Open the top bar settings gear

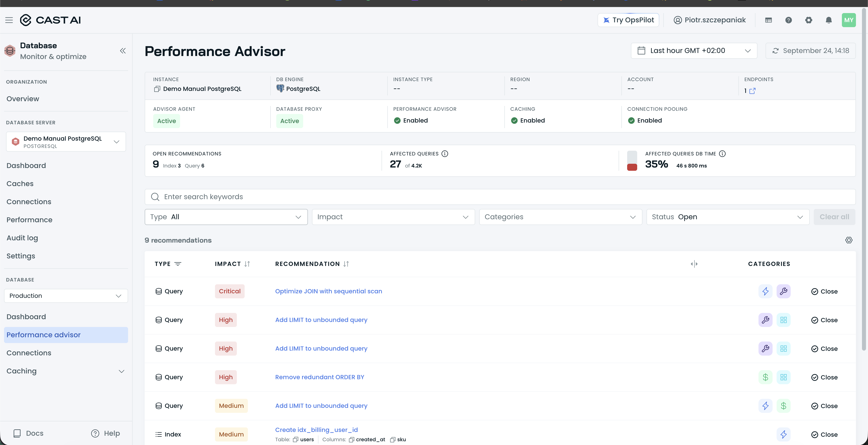coord(808,20)
